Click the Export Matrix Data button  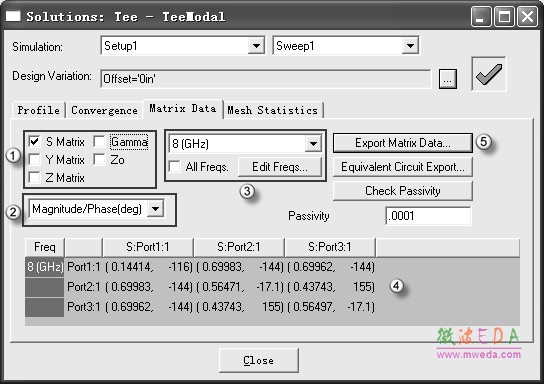(403, 143)
